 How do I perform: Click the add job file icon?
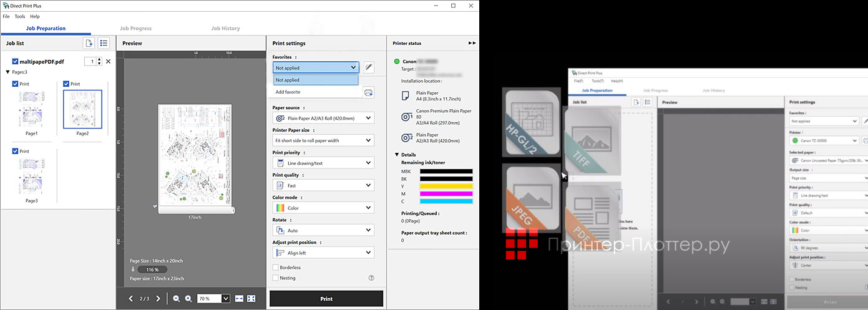click(89, 43)
